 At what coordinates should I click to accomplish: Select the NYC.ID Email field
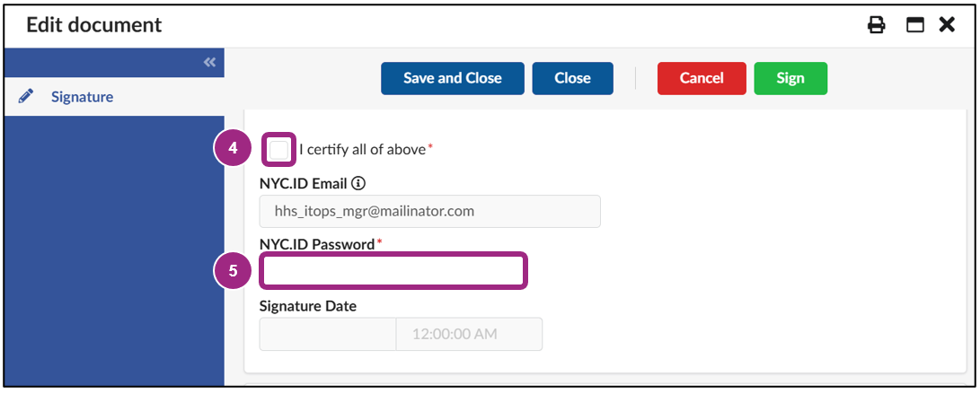coord(429,212)
